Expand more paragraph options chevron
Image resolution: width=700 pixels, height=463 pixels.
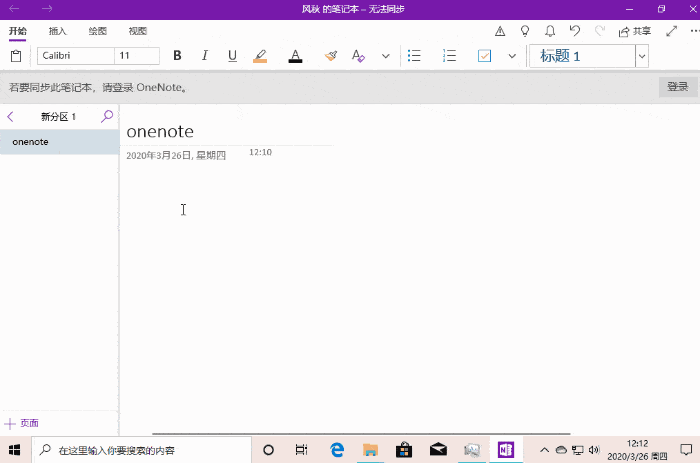(x=512, y=56)
